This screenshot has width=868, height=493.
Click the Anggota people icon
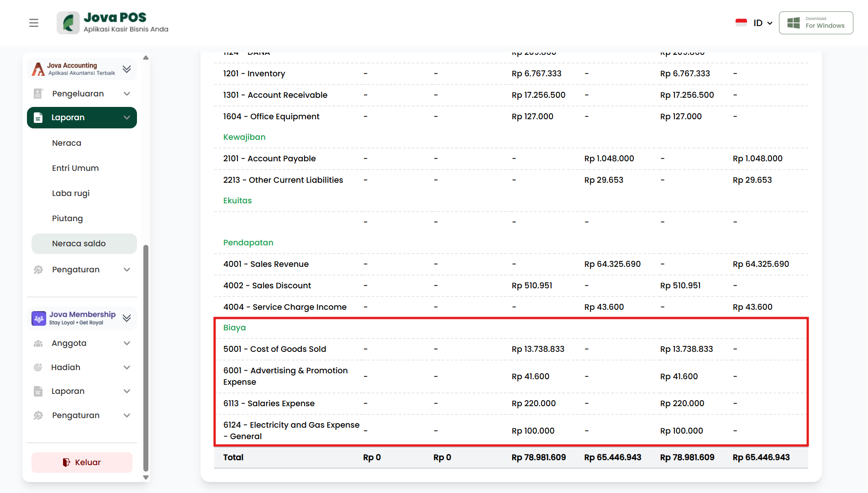(x=38, y=343)
